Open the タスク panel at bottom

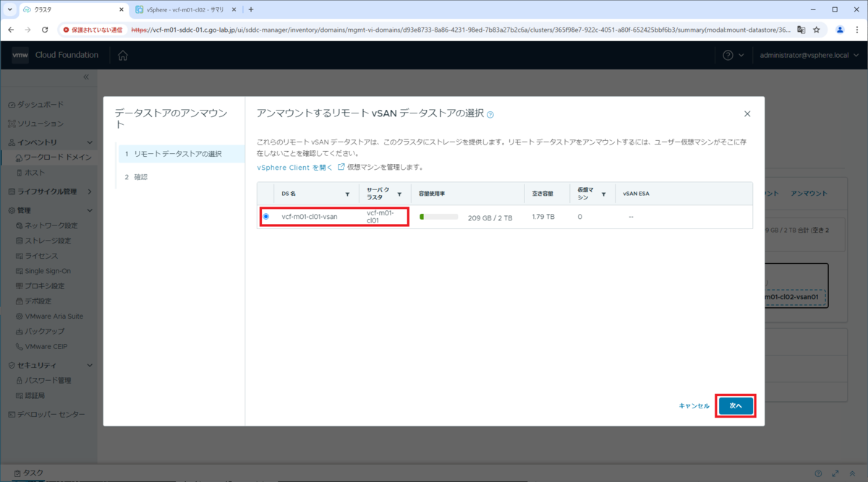coord(29,473)
